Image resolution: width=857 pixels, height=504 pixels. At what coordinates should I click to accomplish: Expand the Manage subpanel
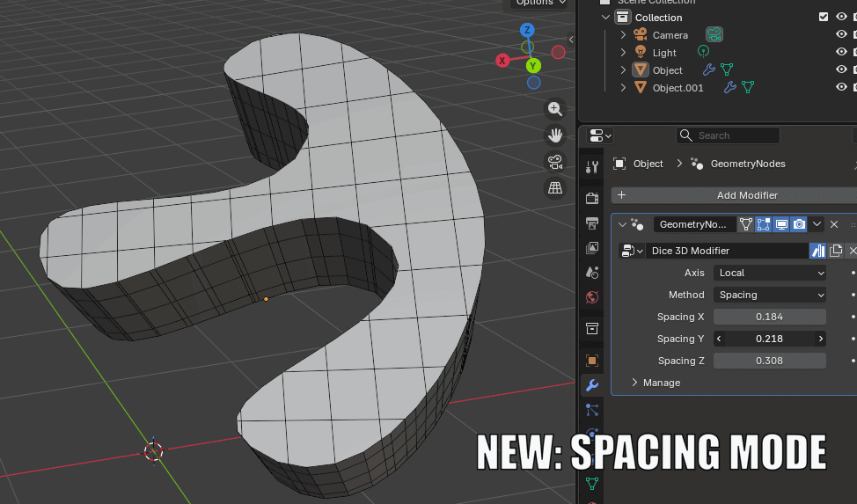[634, 382]
